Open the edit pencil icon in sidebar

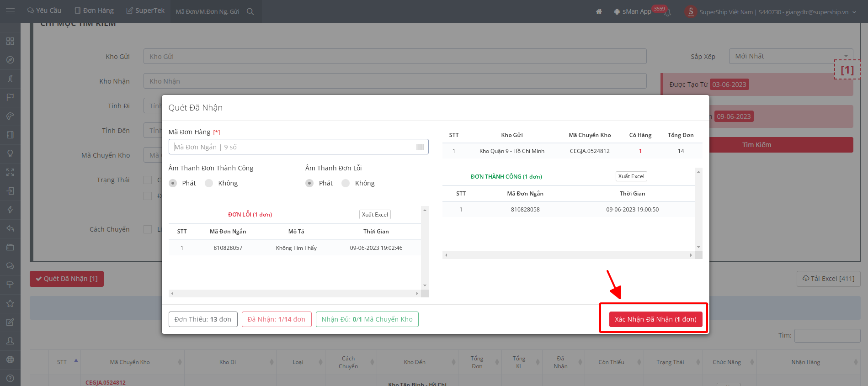[x=10, y=322]
